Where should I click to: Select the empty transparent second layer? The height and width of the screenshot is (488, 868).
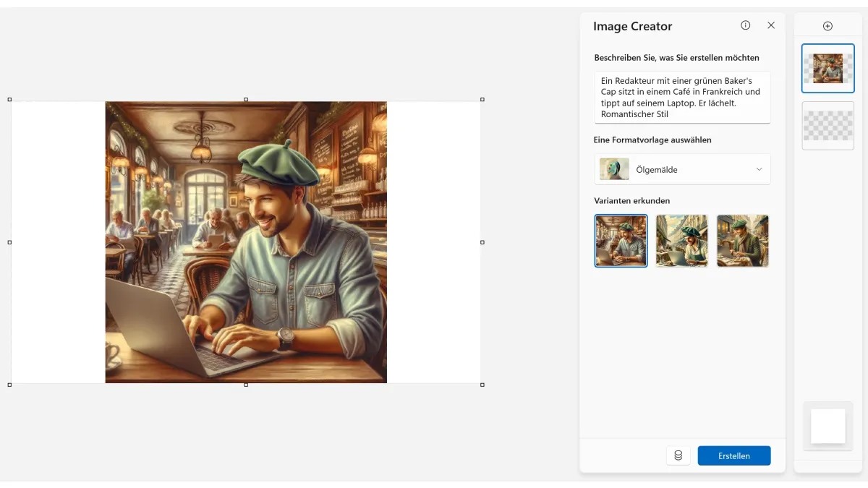click(x=827, y=126)
